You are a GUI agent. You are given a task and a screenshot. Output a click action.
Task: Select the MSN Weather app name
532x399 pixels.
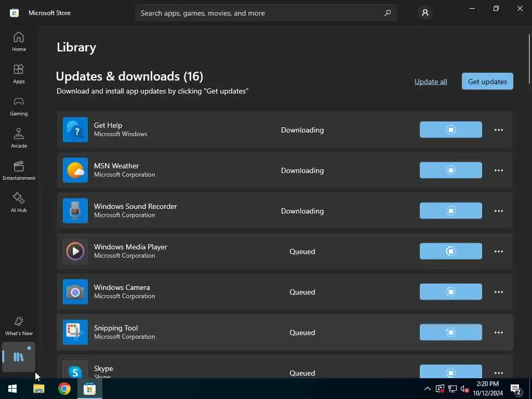116,166
